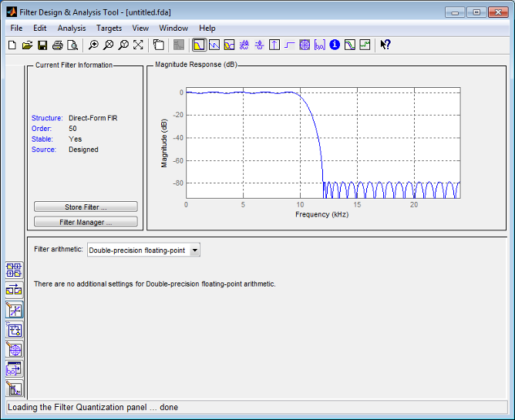Viewport: 515px width, 420px height.
Task: Display Filter Information via the blue i icon
Action: (335, 45)
